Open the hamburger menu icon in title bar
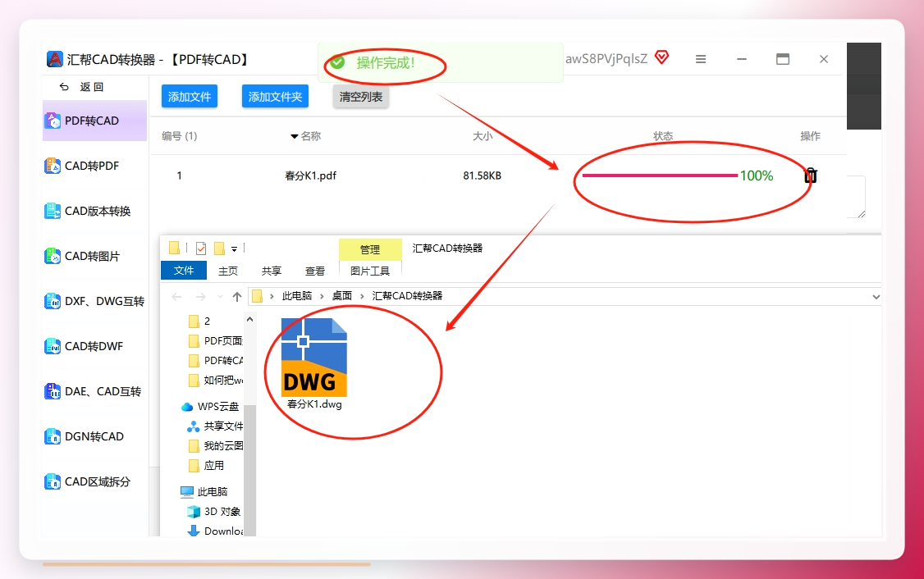 pos(701,59)
